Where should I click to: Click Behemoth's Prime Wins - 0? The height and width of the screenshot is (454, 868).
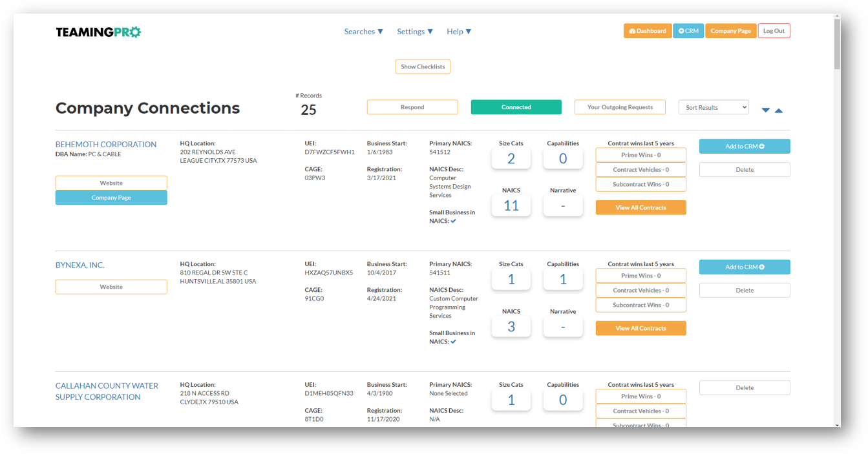(x=640, y=155)
